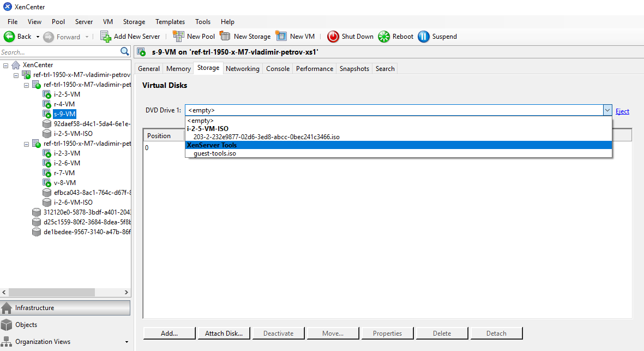Open the Objects navigation pane
644x351 pixels.
click(65, 325)
